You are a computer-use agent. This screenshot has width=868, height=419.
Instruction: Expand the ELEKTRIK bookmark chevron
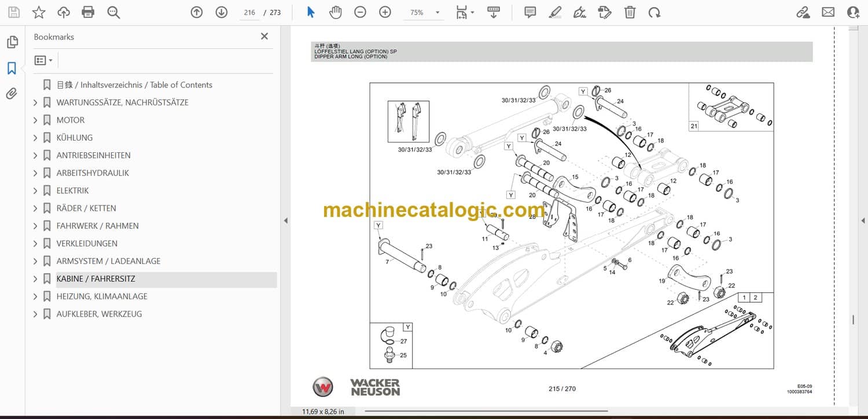tap(35, 191)
